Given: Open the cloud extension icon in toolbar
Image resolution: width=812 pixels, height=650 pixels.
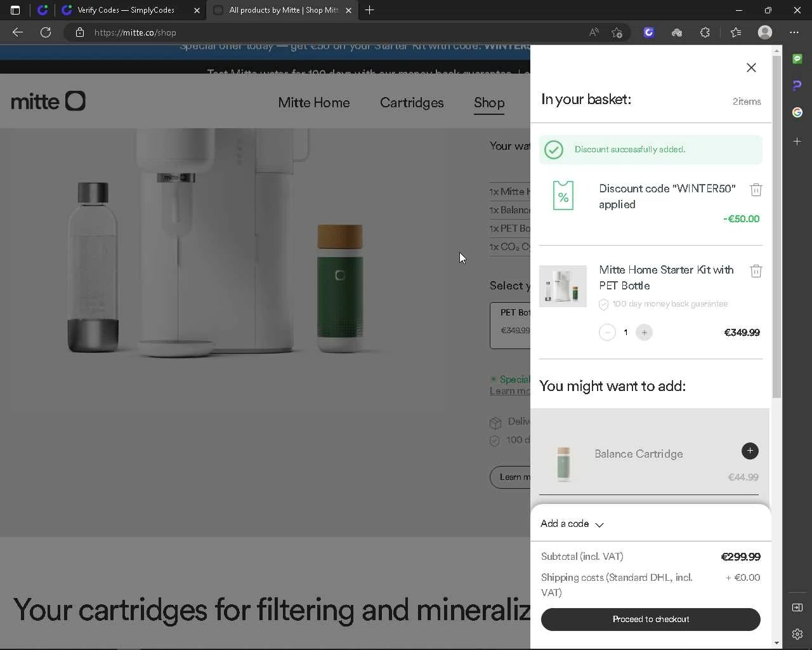Looking at the screenshot, I should 677,32.
